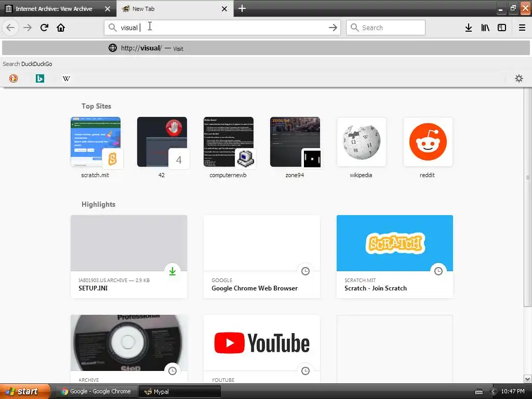Search with Bing one-off engine icon
Viewport: 532px width, 399px height.
pos(39,78)
